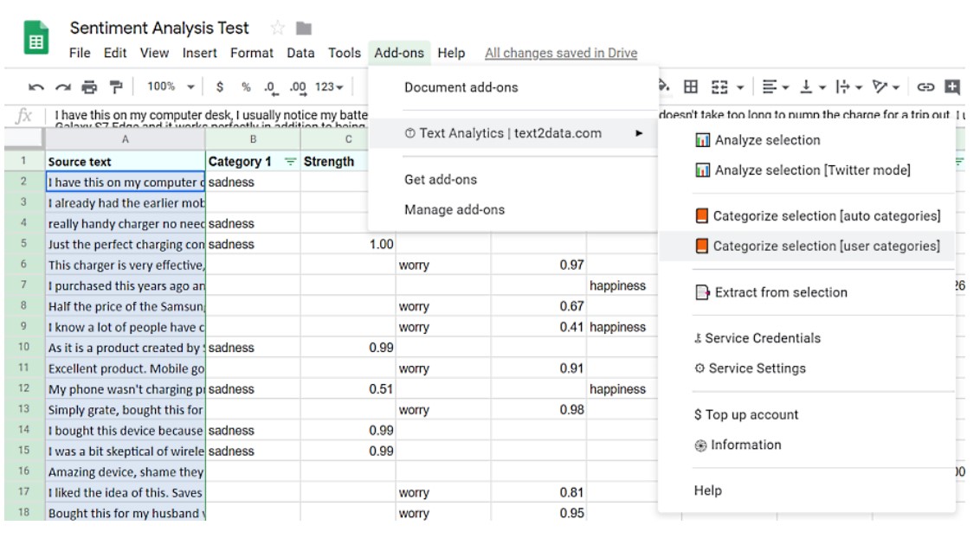Open the Edit menu
The image size is (980, 538).
point(115,53)
